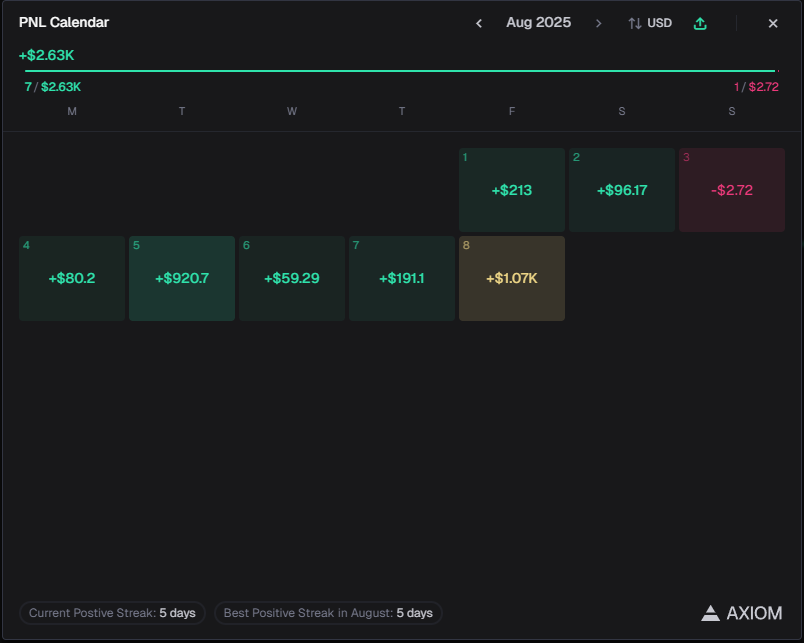804x643 pixels.
Task: Open August 3 cell showing -$2.72
Action: tap(732, 190)
